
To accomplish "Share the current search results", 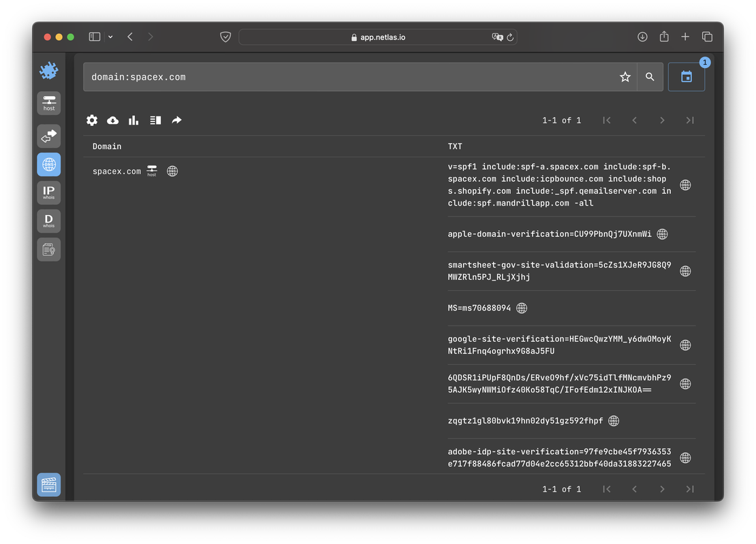I will (x=176, y=120).
